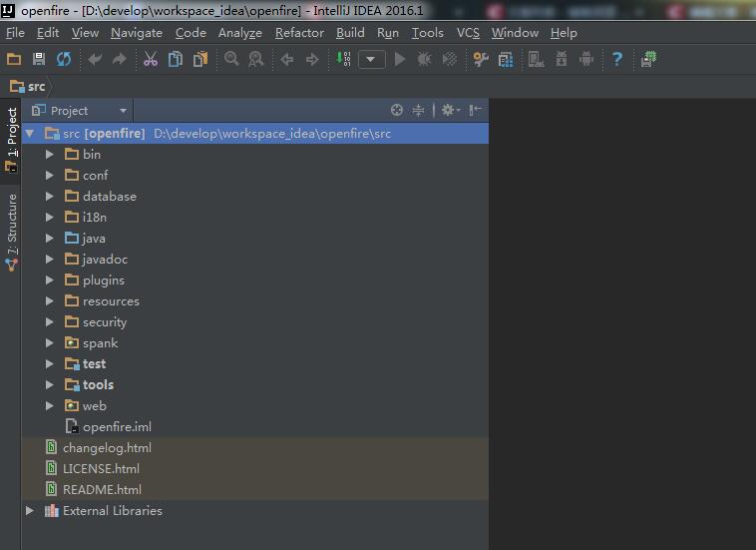This screenshot has height=550, width=756.
Task: Open Settings wrench icon
Action: point(481,59)
